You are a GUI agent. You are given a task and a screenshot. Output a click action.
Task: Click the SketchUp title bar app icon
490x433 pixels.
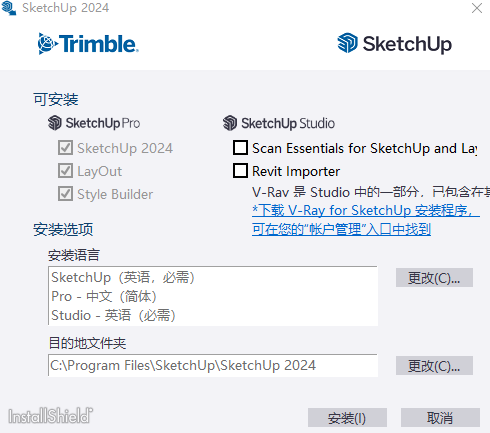pyautogui.click(x=9, y=8)
